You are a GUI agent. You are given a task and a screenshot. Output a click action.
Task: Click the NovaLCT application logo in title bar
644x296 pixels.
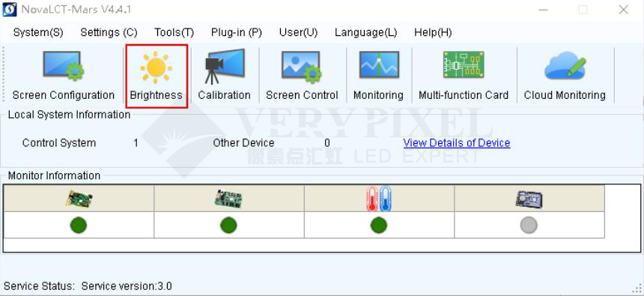coord(10,10)
